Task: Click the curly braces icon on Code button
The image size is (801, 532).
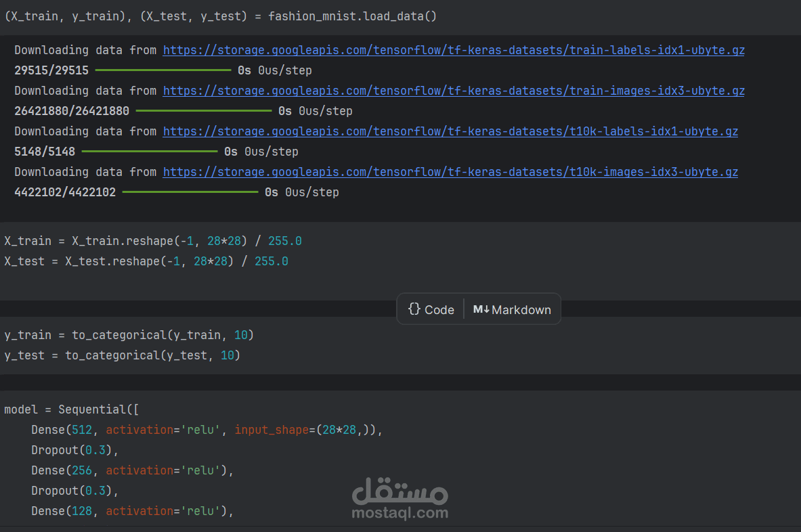Action: [x=414, y=309]
